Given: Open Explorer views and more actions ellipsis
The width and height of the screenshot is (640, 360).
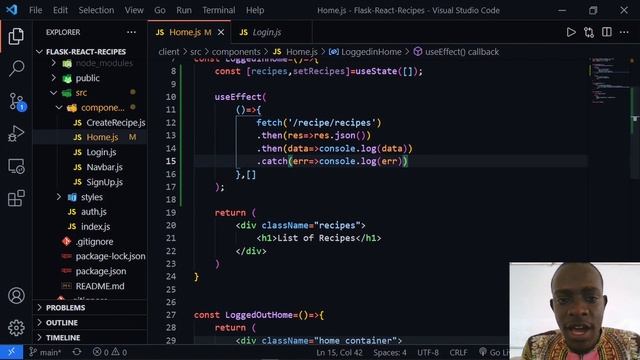Looking at the screenshot, I should pos(131,32).
